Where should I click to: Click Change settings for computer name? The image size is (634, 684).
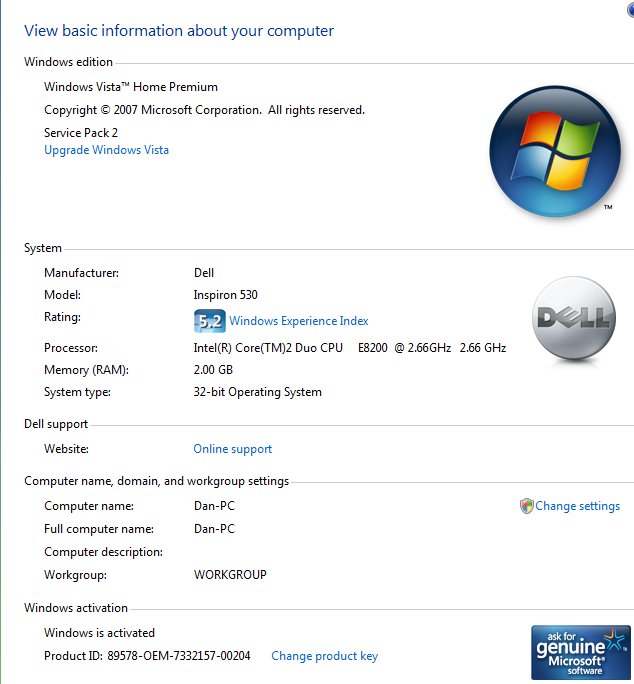(577, 506)
